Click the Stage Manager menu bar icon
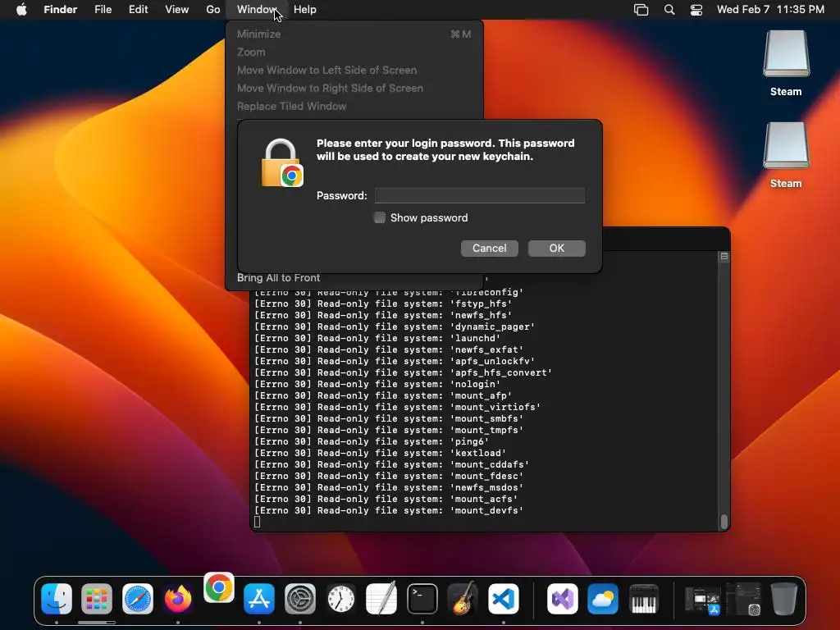The width and height of the screenshot is (840, 630). [x=641, y=10]
